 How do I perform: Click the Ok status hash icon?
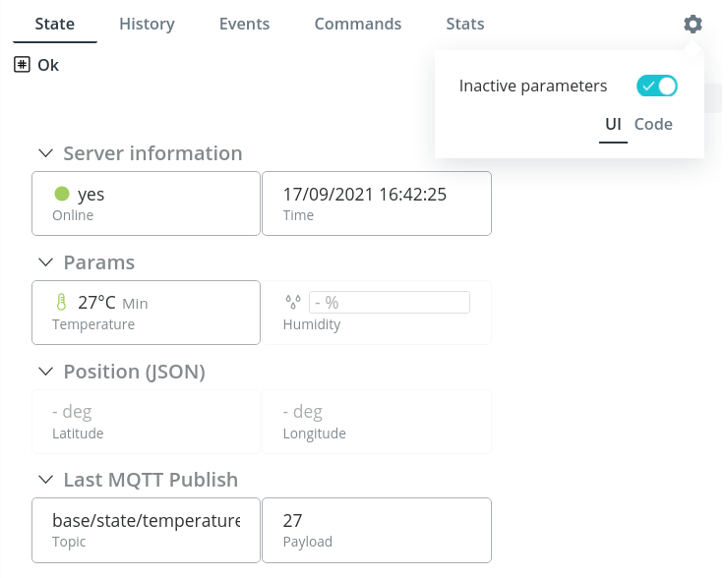[22, 65]
